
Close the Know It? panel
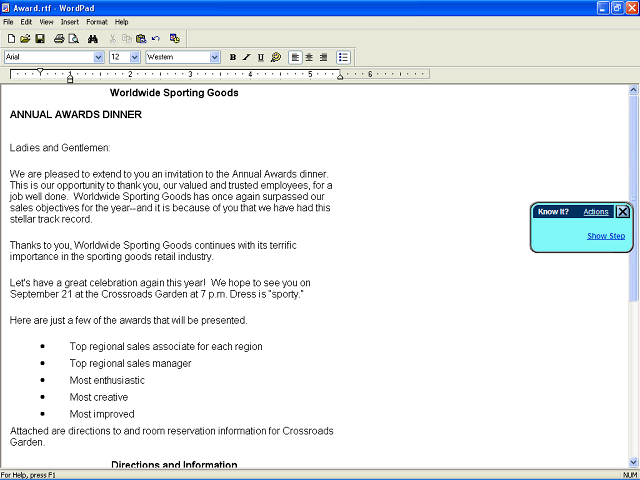[x=623, y=211]
